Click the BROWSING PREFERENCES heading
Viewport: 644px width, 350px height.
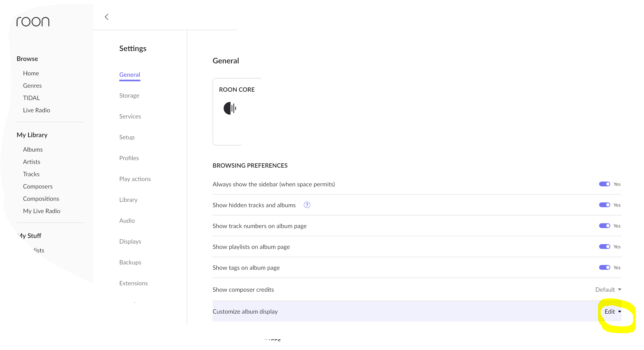(250, 166)
